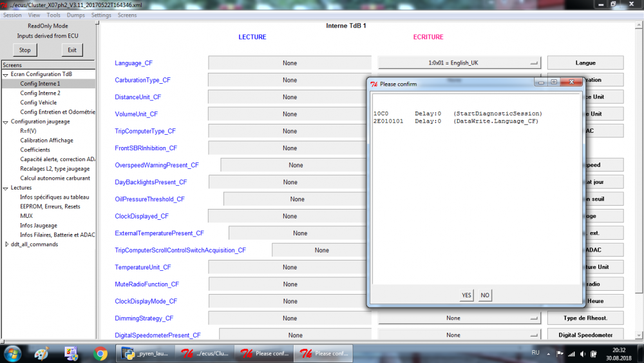
Task: Click the 10C0 StartDiagnosticSession line
Action: pos(457,113)
